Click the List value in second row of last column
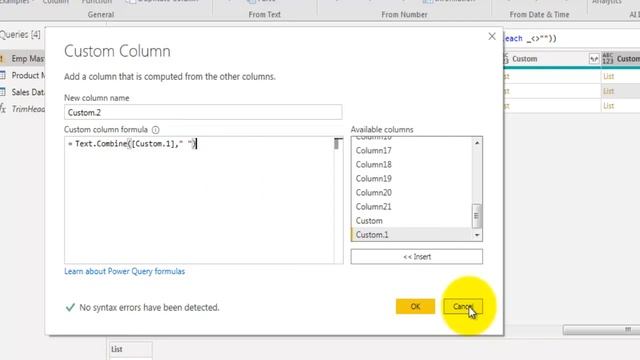 [x=609, y=91]
